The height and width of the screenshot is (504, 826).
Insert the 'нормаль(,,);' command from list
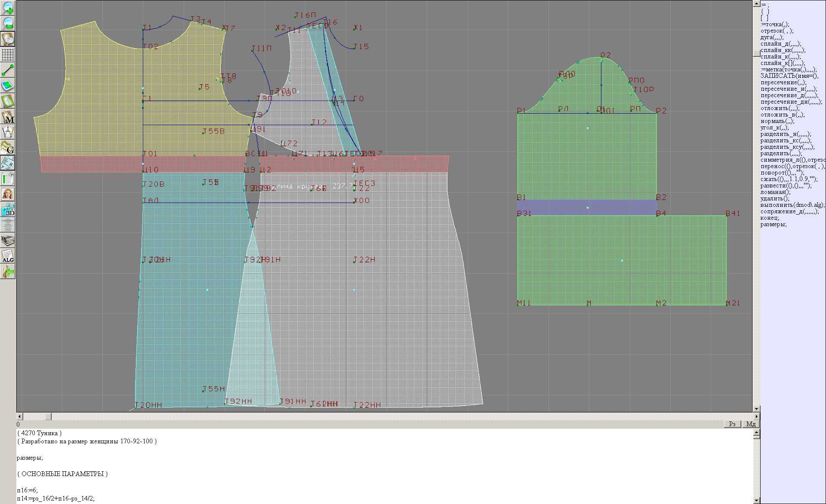click(x=777, y=121)
